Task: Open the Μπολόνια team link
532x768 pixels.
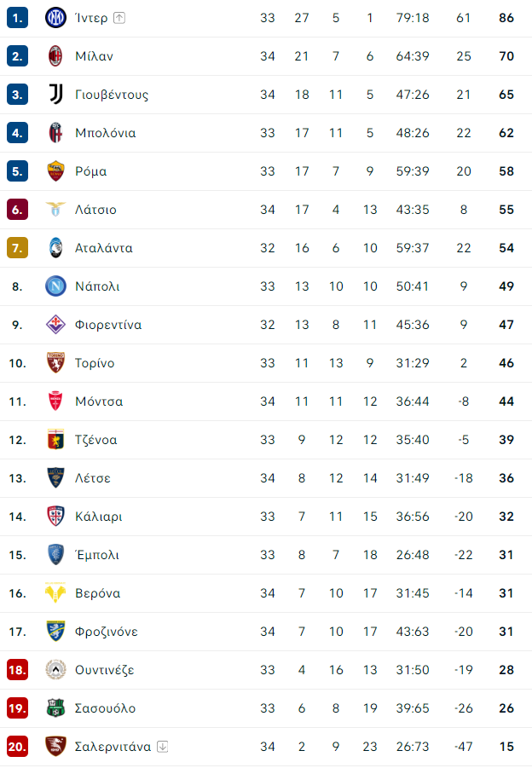Action: click(x=106, y=133)
